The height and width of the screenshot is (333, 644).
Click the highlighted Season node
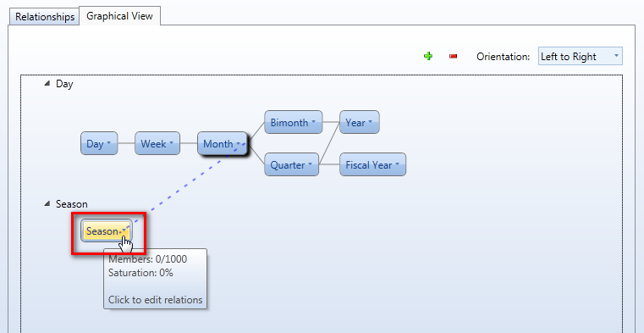(107, 231)
